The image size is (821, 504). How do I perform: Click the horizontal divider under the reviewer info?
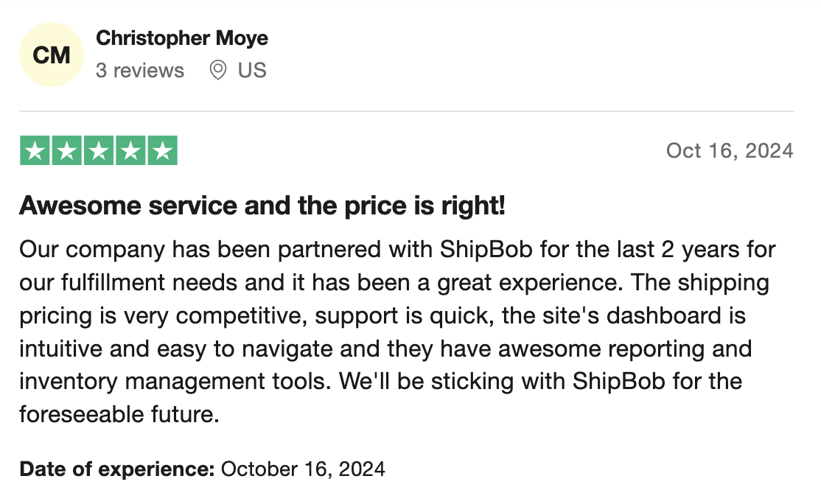407,111
